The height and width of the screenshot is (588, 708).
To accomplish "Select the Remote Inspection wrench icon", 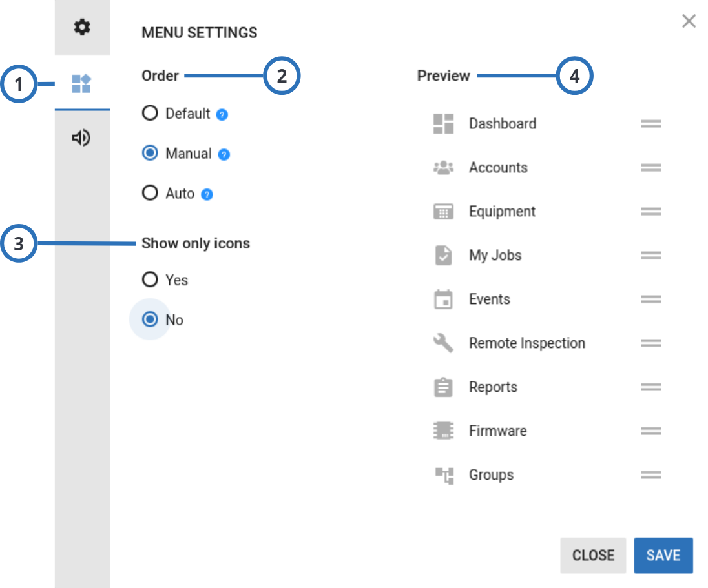I will click(443, 343).
